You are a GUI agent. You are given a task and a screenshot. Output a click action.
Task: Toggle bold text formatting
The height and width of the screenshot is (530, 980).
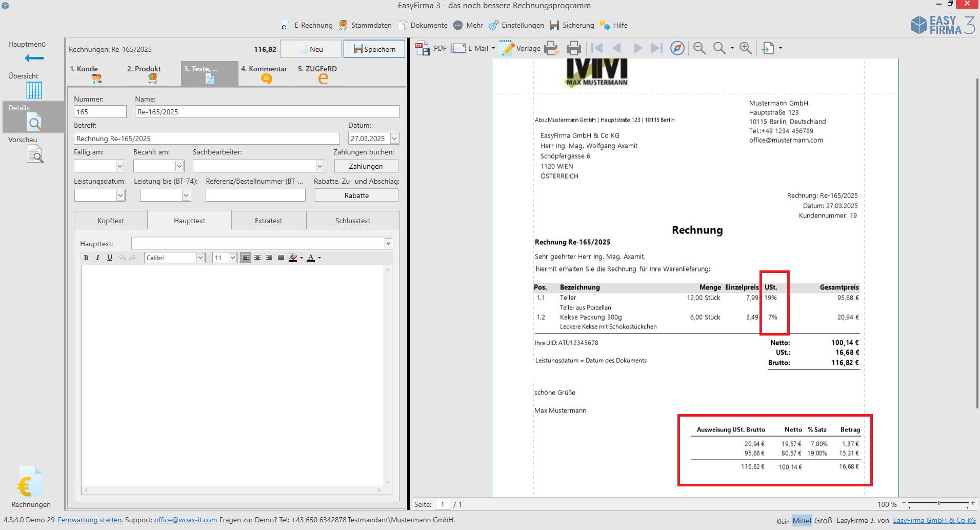pyautogui.click(x=86, y=258)
